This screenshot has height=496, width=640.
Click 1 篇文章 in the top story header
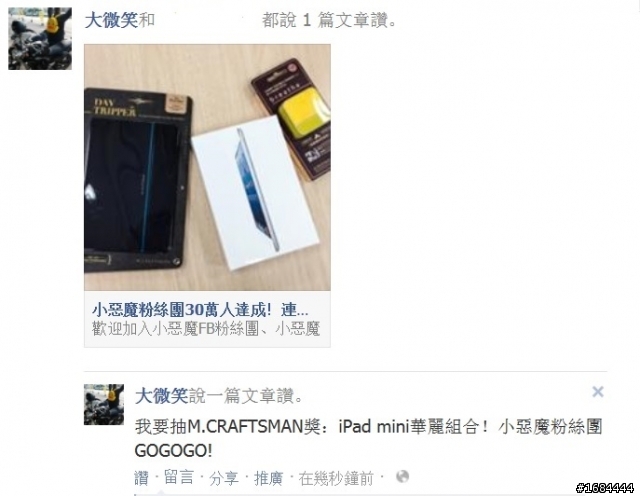(x=327, y=20)
